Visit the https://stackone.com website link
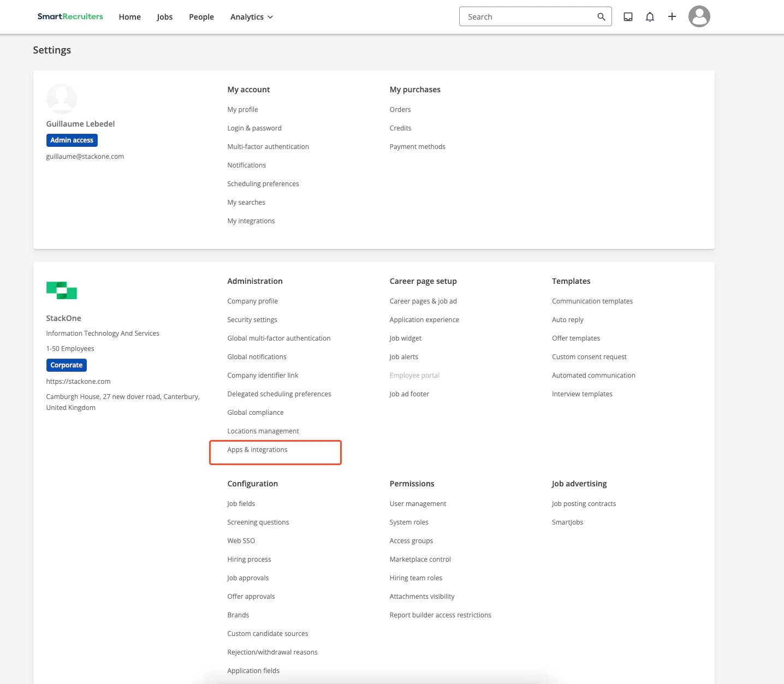Viewport: 784px width, 684px height. [78, 381]
